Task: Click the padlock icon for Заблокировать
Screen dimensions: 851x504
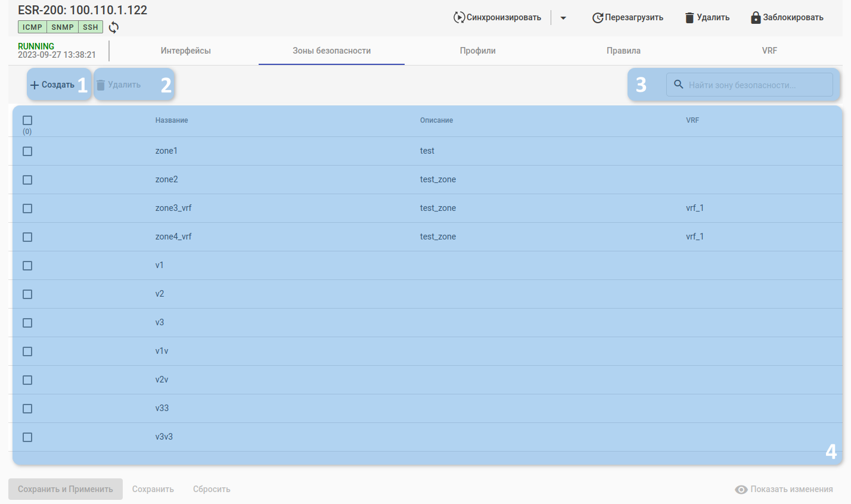Action: pyautogui.click(x=756, y=17)
